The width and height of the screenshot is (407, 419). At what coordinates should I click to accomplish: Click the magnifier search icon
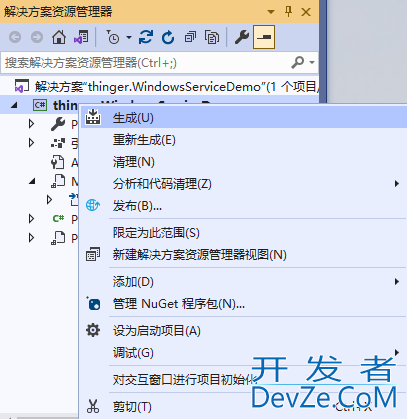pyautogui.click(x=298, y=62)
